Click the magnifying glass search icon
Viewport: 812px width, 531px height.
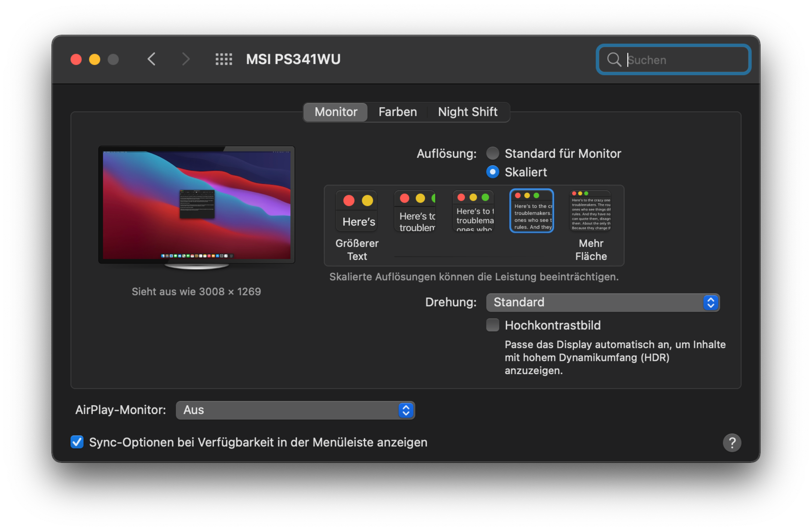tap(614, 59)
